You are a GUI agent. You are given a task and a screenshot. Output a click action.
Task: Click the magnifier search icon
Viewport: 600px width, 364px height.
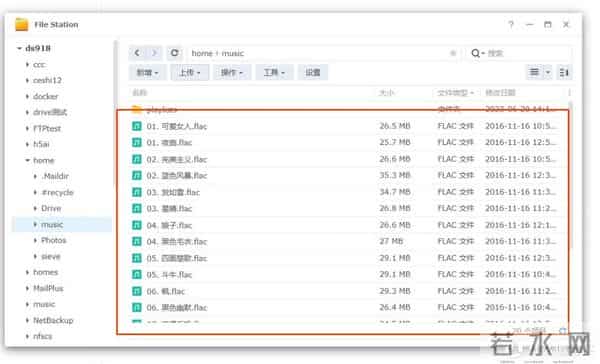tap(475, 53)
